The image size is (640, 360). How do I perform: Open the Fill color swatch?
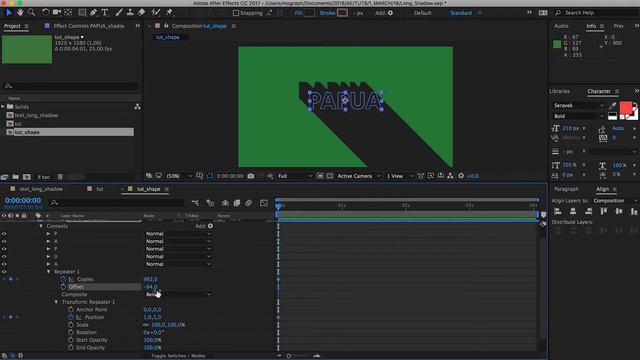tap(309, 13)
